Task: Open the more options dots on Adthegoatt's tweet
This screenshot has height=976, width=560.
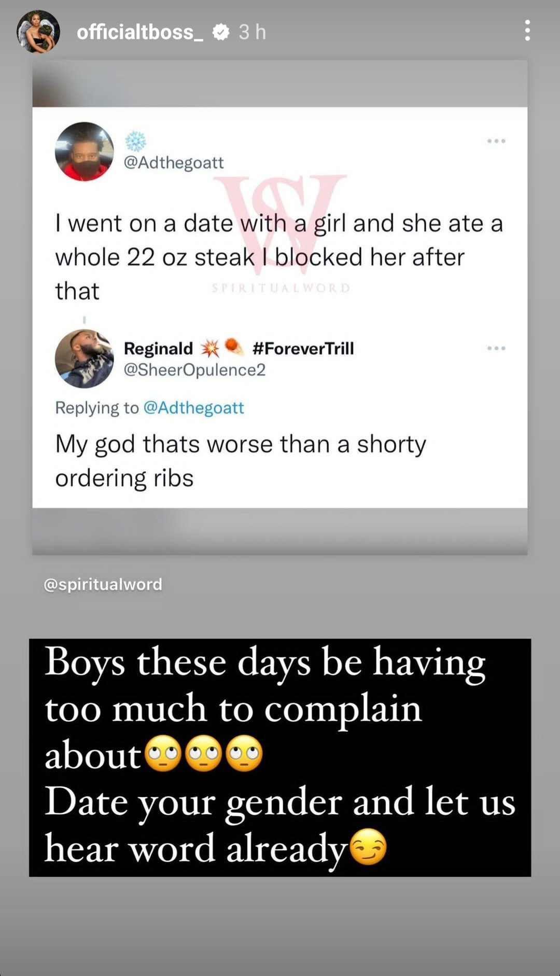Action: click(496, 141)
